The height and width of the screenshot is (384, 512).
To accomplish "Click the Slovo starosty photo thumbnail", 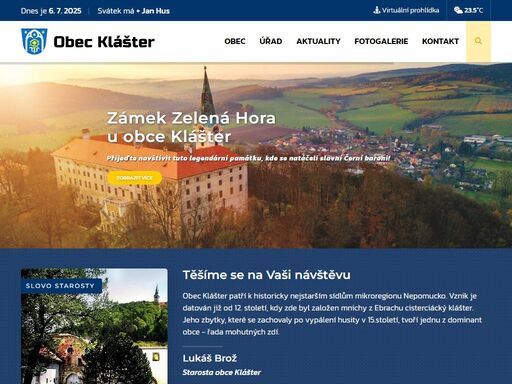I will click(x=94, y=326).
